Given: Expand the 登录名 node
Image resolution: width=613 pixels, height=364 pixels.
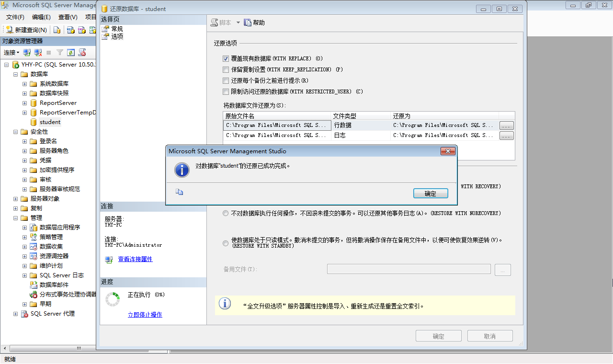Looking at the screenshot, I should (x=24, y=141).
